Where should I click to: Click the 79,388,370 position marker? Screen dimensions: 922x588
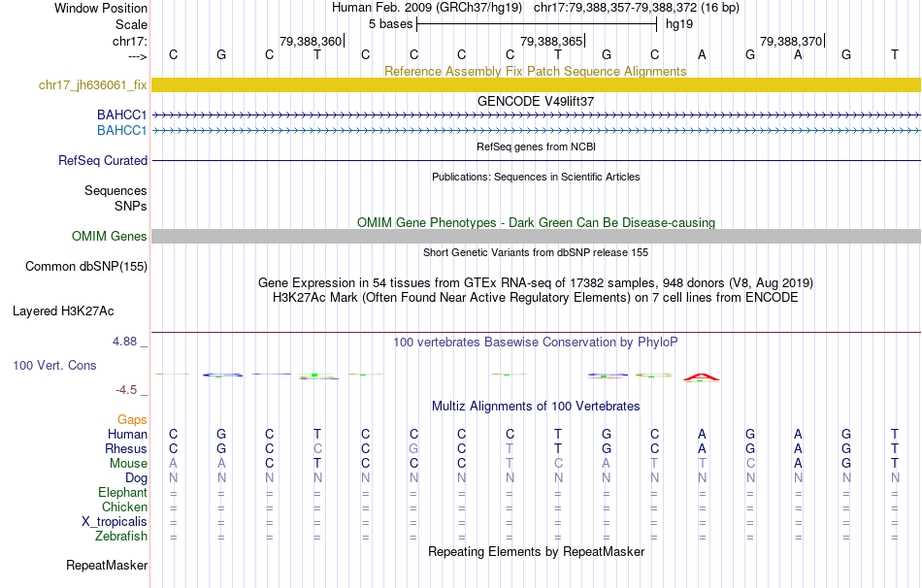click(791, 41)
